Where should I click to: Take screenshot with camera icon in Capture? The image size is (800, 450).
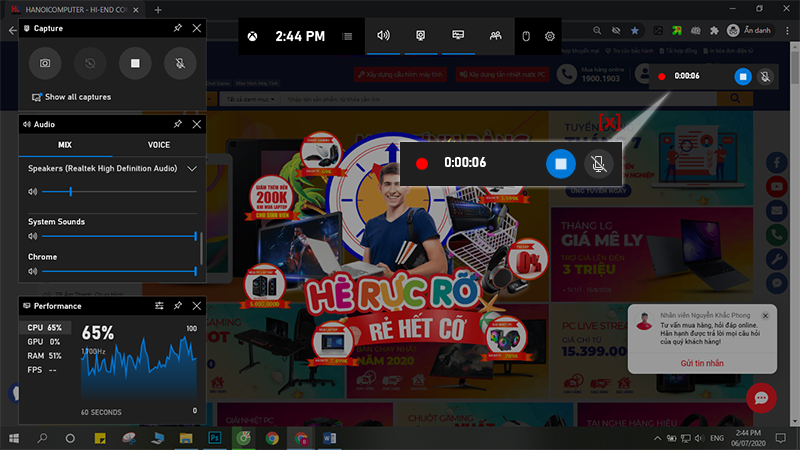tap(45, 63)
